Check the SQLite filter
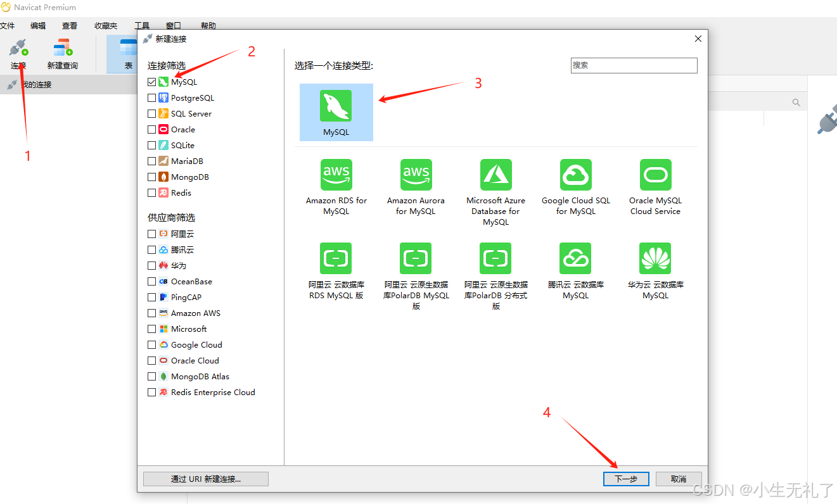837x504 pixels. pos(151,146)
